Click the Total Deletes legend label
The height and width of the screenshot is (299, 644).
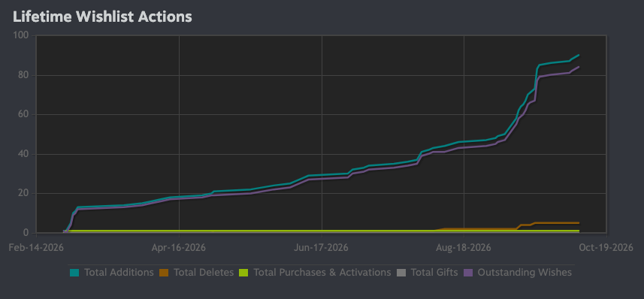[204, 272]
